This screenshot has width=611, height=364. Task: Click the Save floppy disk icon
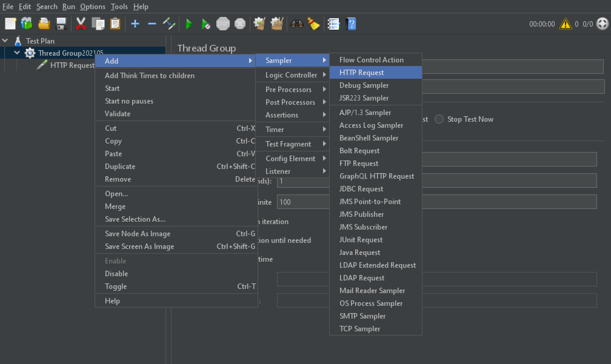(62, 24)
